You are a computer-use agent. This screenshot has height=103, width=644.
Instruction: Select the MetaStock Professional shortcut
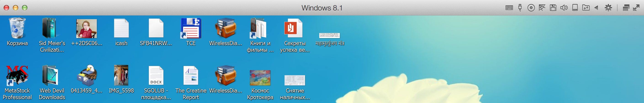coord(17,76)
